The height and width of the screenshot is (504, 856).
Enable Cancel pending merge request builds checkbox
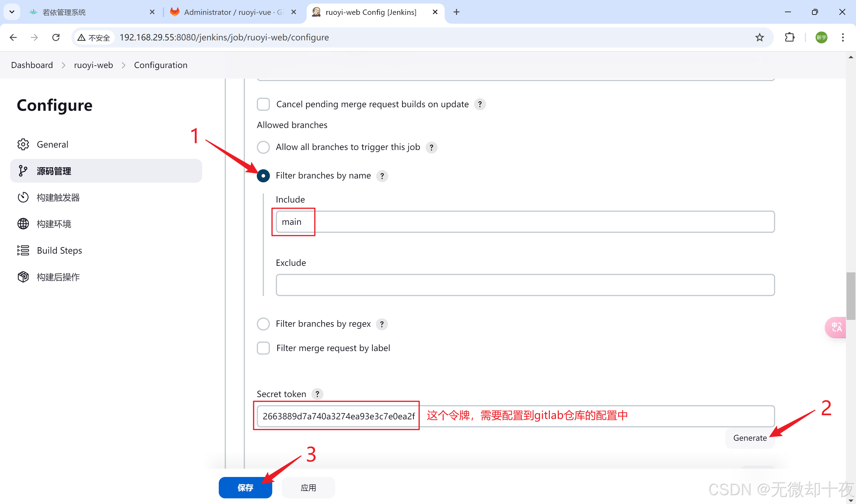263,104
